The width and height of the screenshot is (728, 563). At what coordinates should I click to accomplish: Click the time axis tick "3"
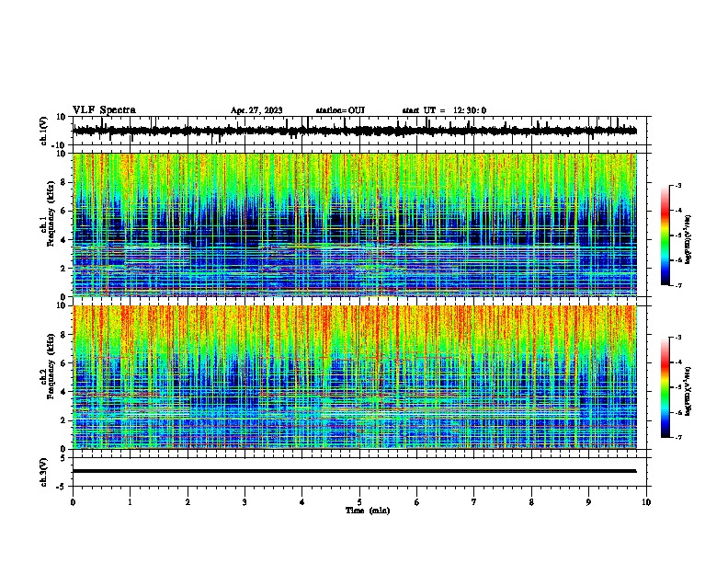(245, 502)
